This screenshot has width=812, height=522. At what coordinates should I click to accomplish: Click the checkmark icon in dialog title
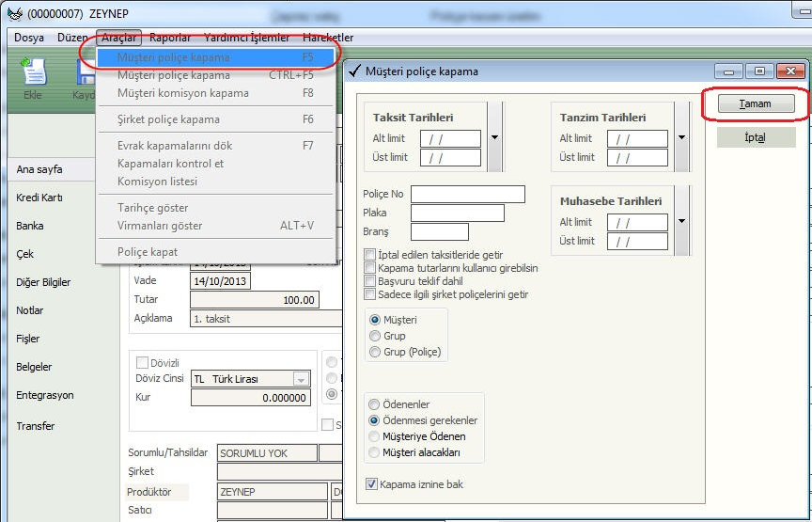tap(354, 71)
